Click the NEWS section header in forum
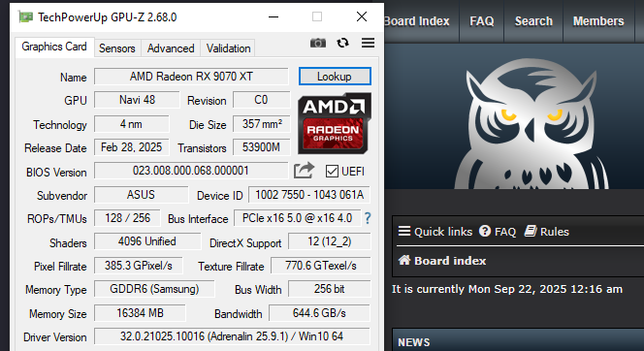The image size is (644, 351). [413, 342]
